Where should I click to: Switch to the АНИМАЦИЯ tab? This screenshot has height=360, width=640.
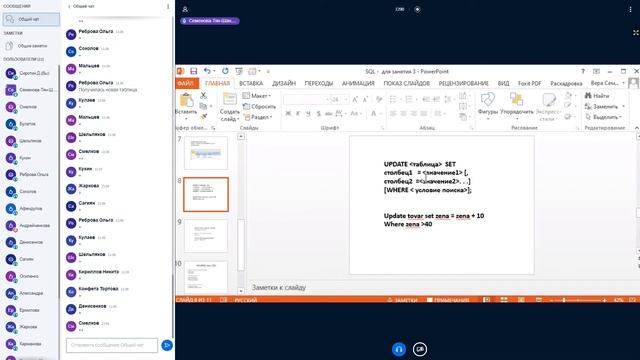[x=358, y=83]
